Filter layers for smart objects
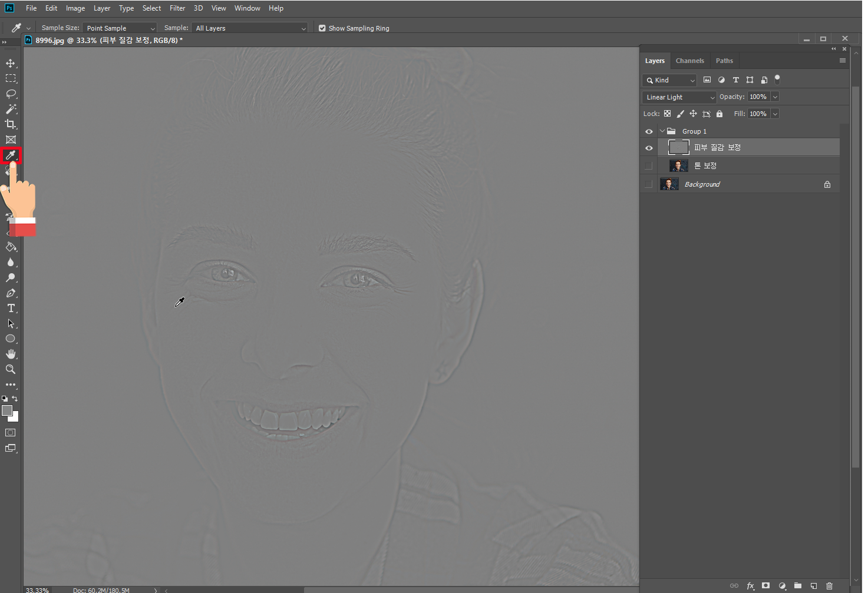The image size is (868, 593). [x=764, y=79]
